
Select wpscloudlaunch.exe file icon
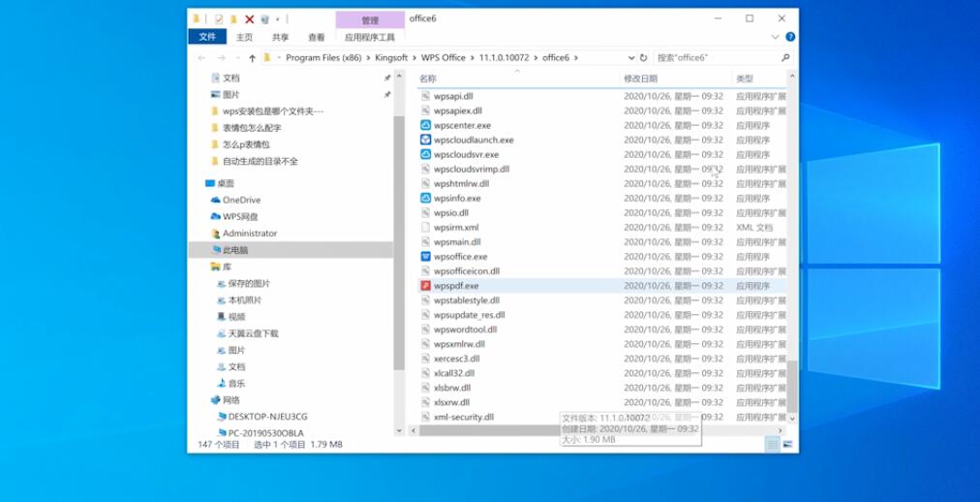coord(426,140)
